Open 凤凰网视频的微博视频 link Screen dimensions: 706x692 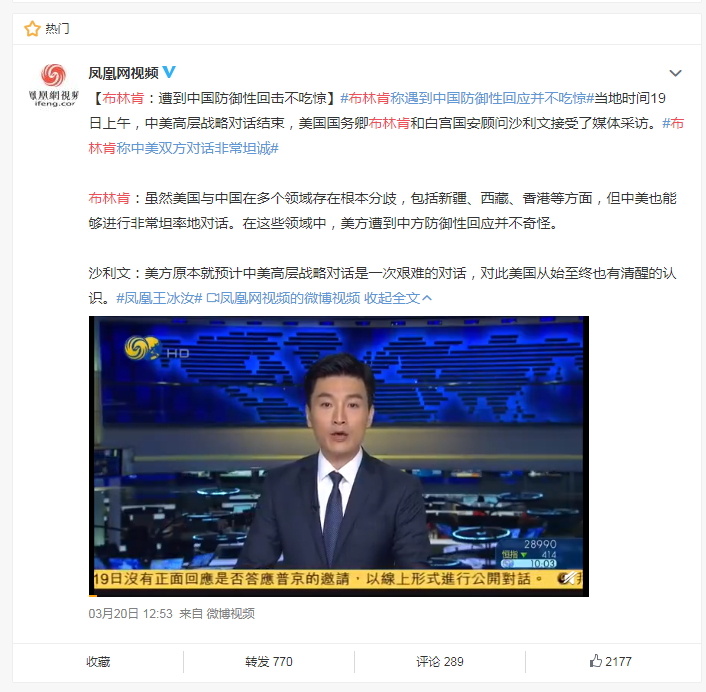pos(290,298)
